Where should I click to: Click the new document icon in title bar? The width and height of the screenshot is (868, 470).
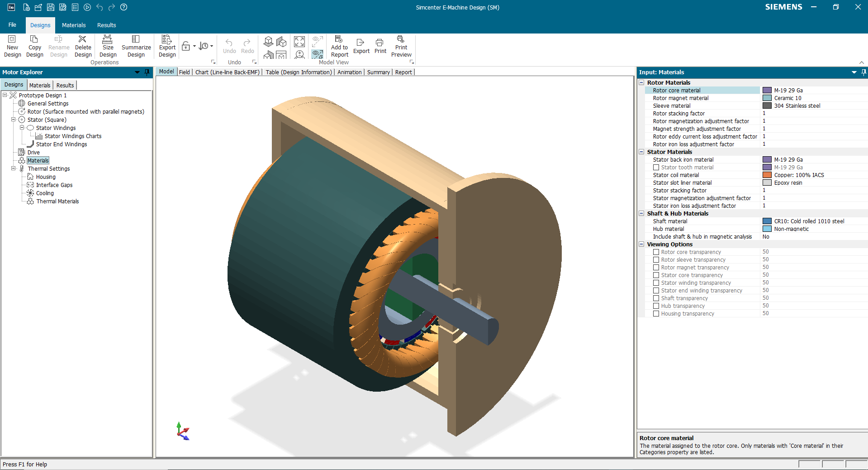[x=26, y=7]
